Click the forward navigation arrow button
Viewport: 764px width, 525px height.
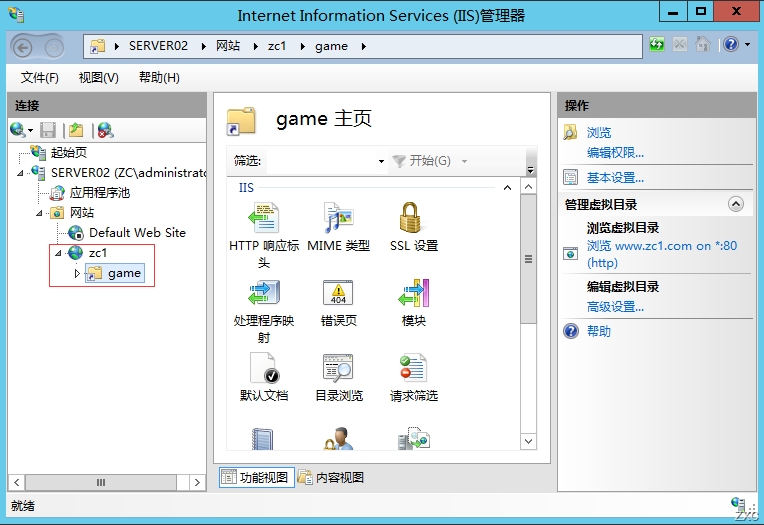point(54,47)
